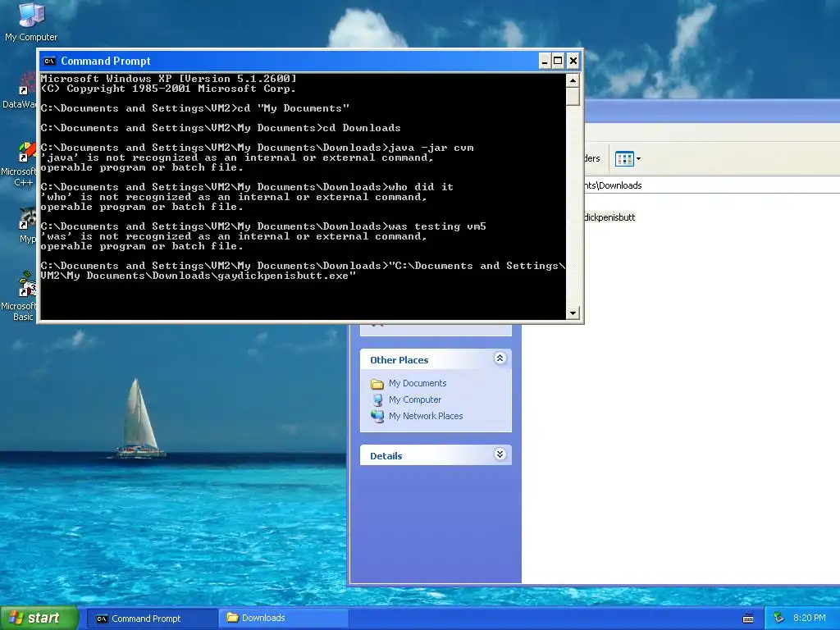Open the Microsoft Basic desktop shortcut
Screen dimensions: 840x630
20,296
